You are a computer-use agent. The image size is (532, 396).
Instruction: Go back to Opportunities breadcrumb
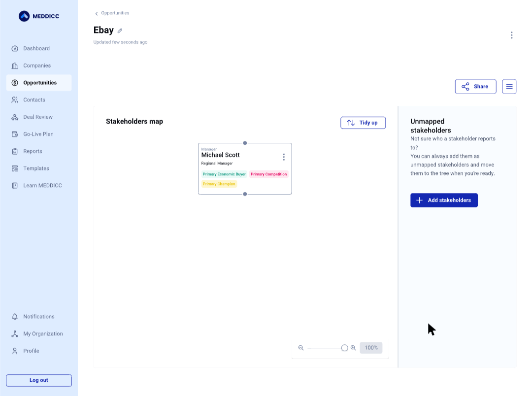115,13
